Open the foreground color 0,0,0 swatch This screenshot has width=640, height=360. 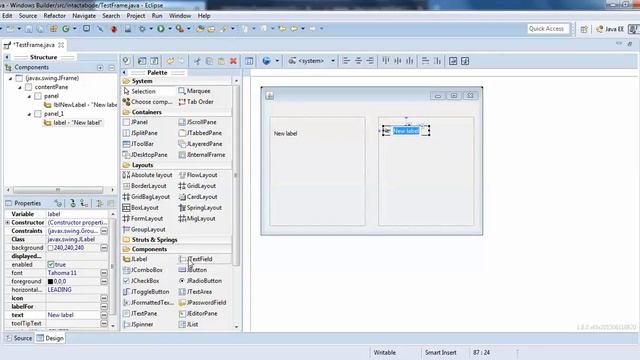point(50,282)
